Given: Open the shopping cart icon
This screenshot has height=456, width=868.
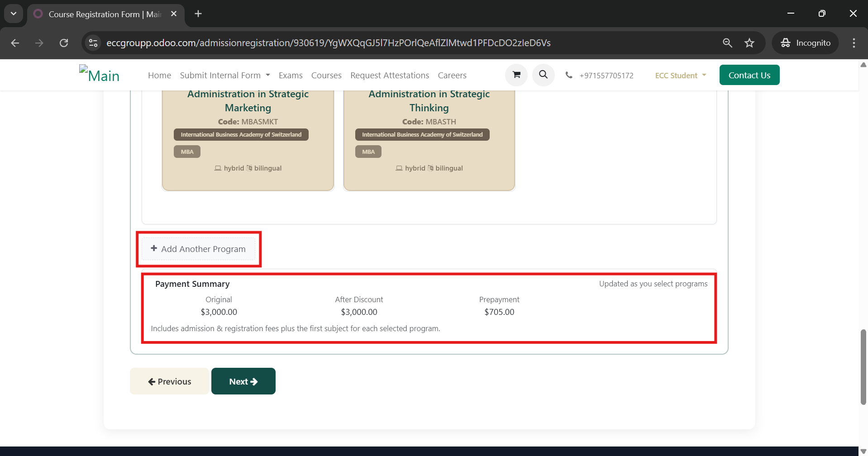Looking at the screenshot, I should [x=516, y=75].
